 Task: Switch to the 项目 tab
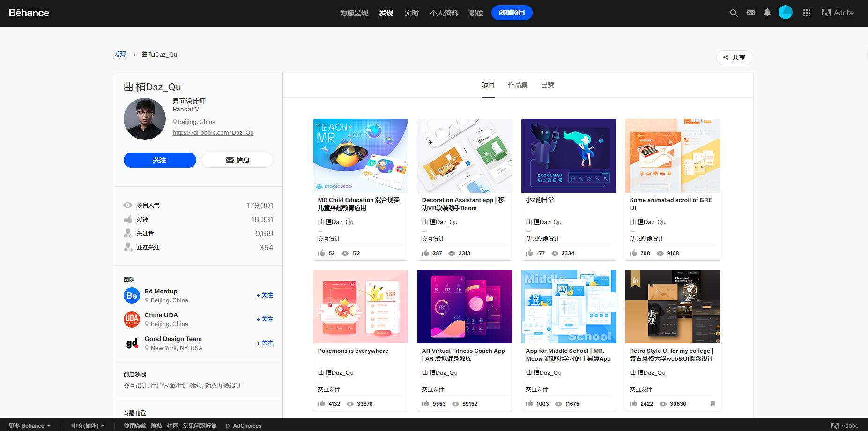[488, 85]
